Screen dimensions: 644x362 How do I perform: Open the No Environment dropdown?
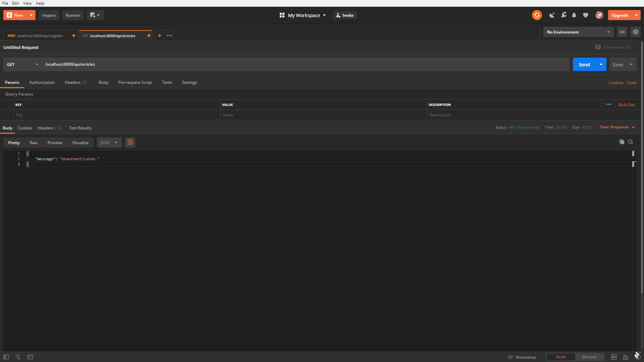tap(578, 32)
